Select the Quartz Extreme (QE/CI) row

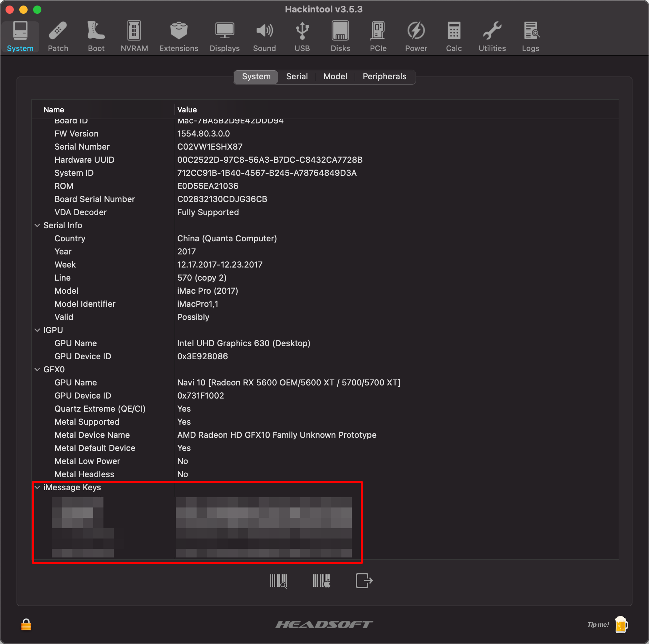point(325,409)
